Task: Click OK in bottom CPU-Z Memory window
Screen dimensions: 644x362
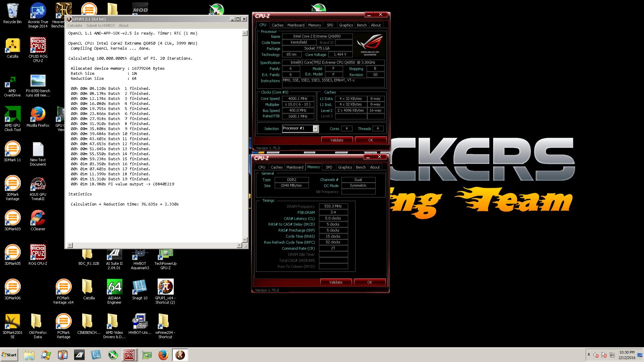Action: click(x=370, y=282)
